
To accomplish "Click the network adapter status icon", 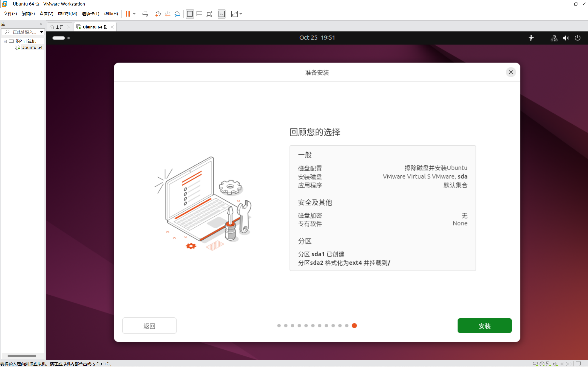I will pyautogui.click(x=548, y=364).
